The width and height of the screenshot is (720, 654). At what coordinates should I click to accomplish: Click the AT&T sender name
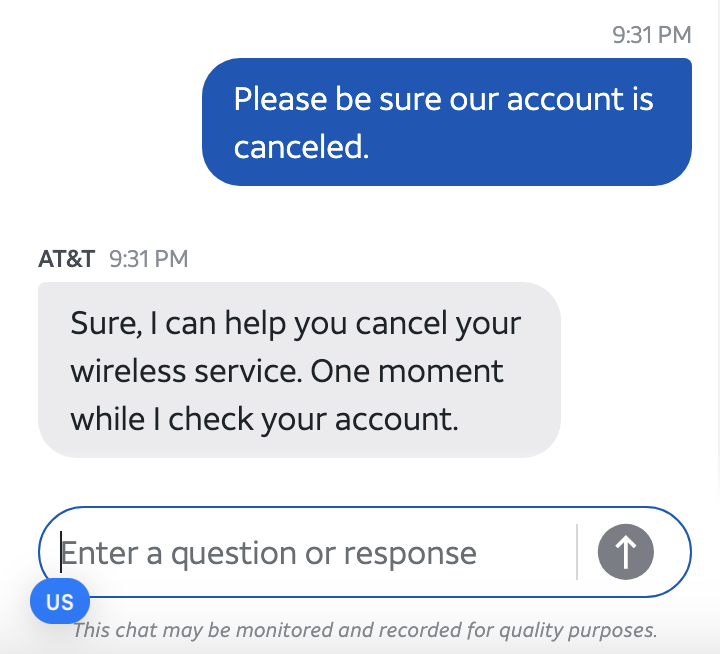67,259
